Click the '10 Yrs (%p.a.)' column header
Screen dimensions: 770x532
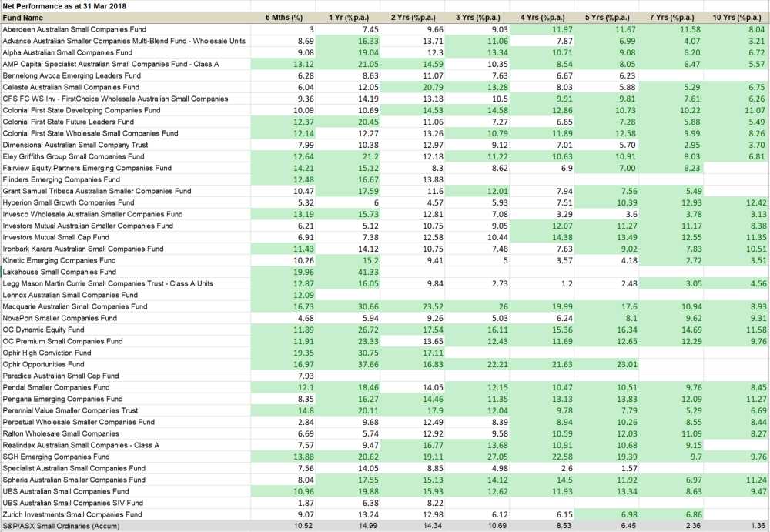[737, 18]
